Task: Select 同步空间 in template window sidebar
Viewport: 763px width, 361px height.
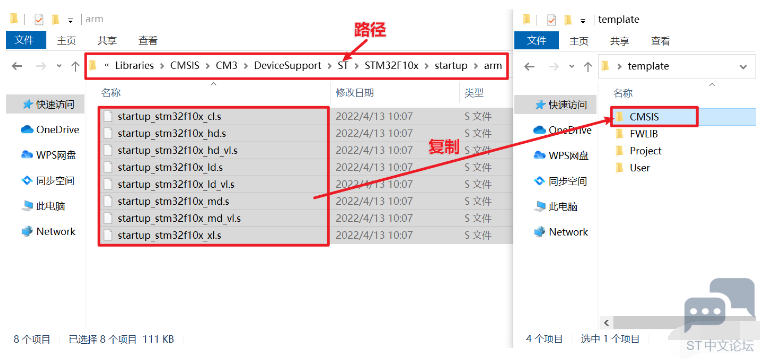Action: tap(561, 181)
